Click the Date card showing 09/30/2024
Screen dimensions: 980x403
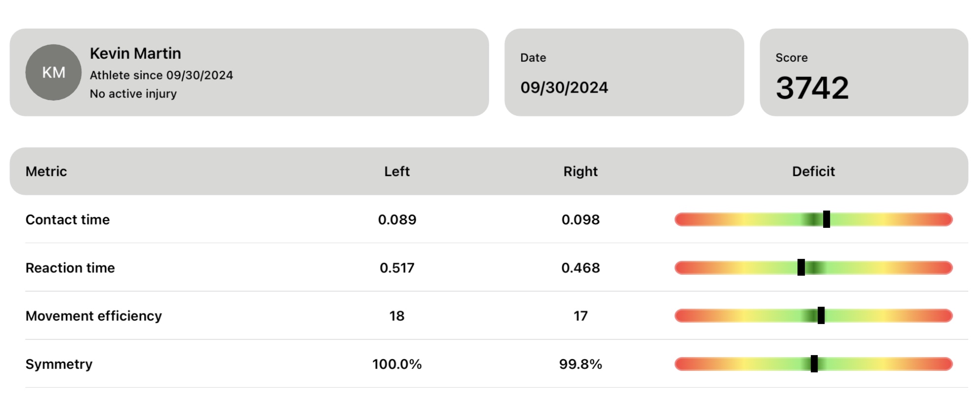pyautogui.click(x=624, y=73)
